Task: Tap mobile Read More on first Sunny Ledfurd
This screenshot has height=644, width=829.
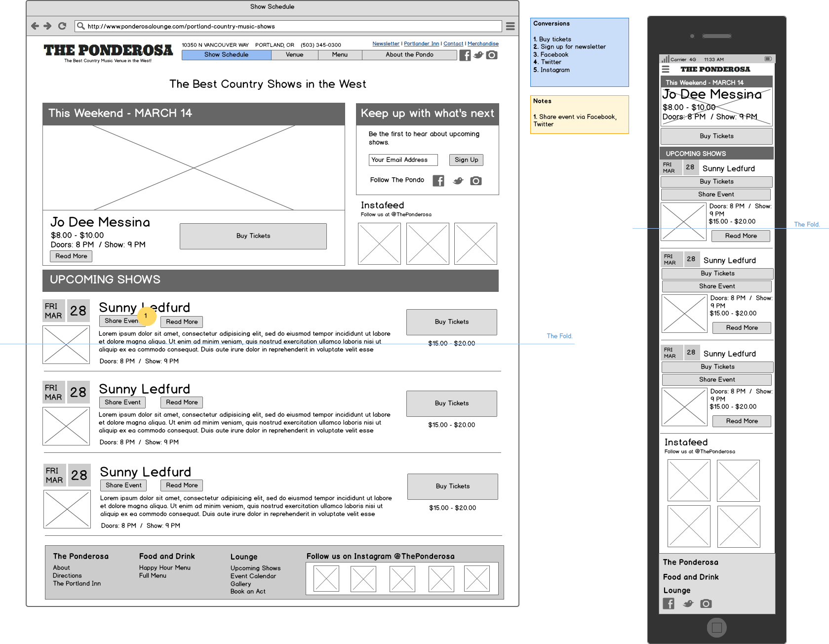Action: click(x=741, y=236)
